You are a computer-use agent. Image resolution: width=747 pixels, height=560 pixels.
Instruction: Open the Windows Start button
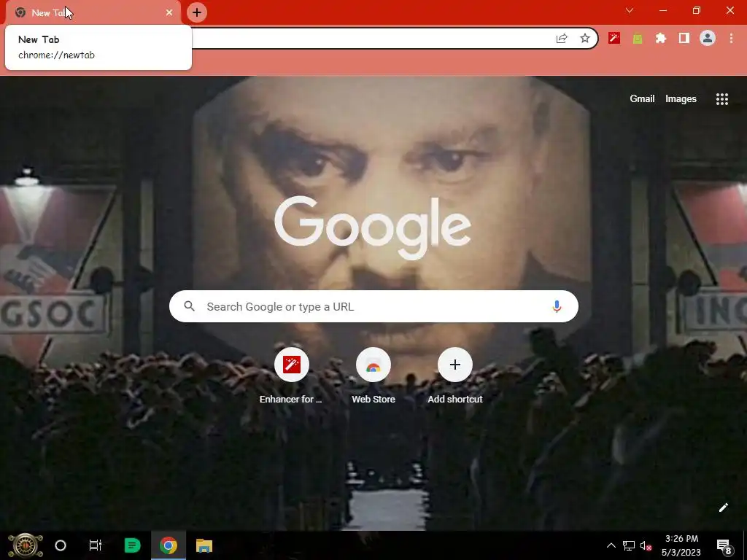26,545
